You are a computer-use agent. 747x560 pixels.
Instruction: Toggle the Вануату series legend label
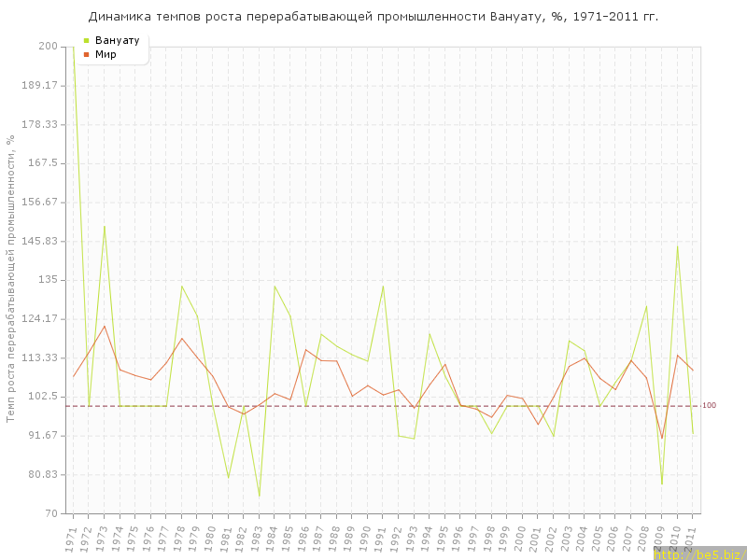(117, 41)
